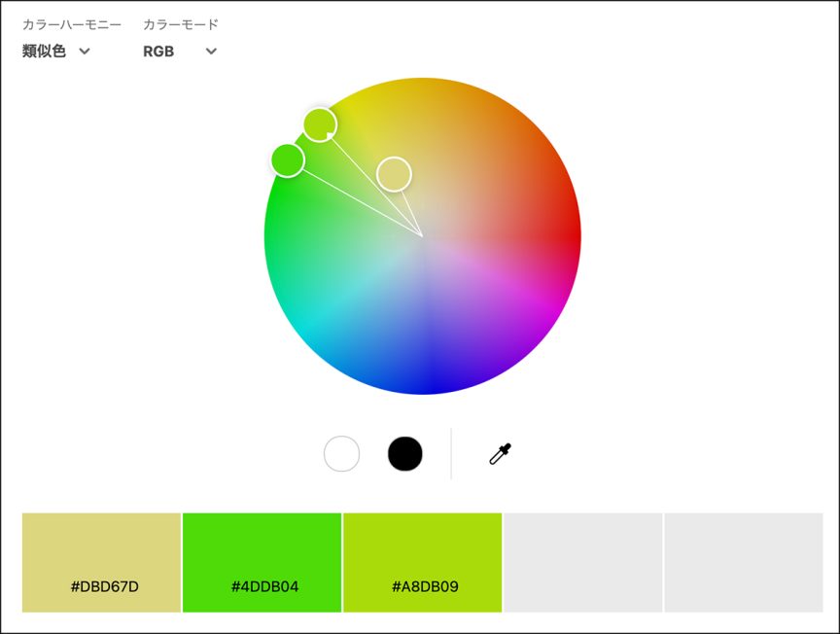Pick a color with the eyedropper tool
Screen dimensions: 840x634
(500, 453)
